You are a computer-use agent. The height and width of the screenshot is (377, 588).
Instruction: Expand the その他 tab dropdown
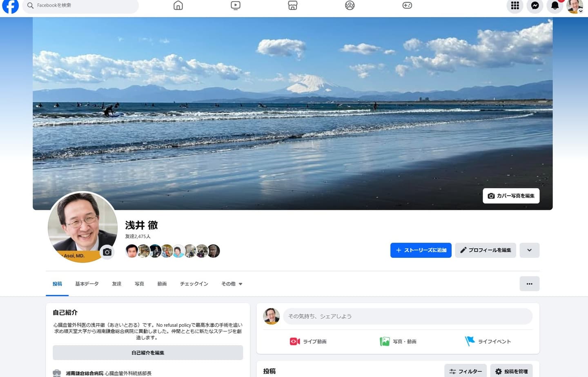[x=232, y=284]
